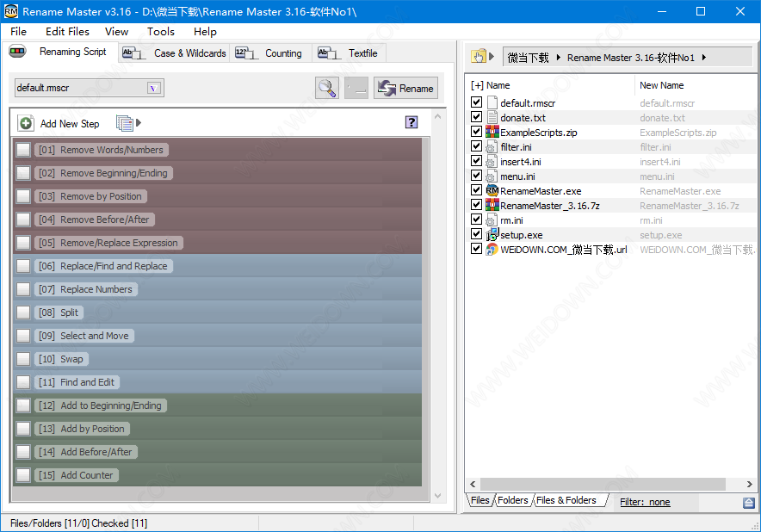The height and width of the screenshot is (532, 761).
Task: Open step 14 Add Before/After
Action: pyautogui.click(x=86, y=452)
